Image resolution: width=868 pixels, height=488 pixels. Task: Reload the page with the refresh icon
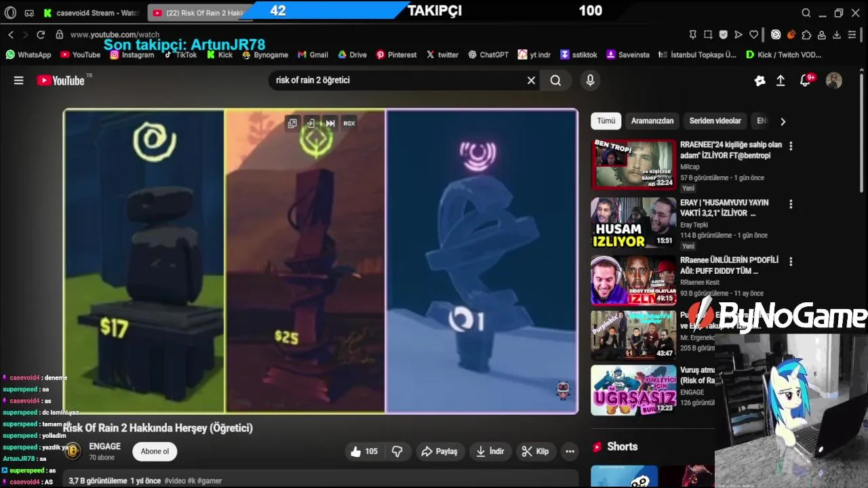(41, 35)
